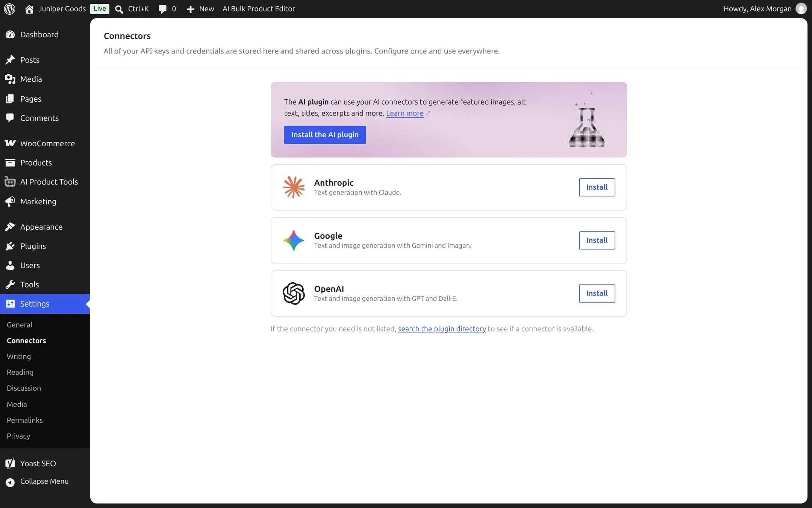Click the Tools wrench icon
Image resolution: width=812 pixels, height=508 pixels.
(10, 284)
